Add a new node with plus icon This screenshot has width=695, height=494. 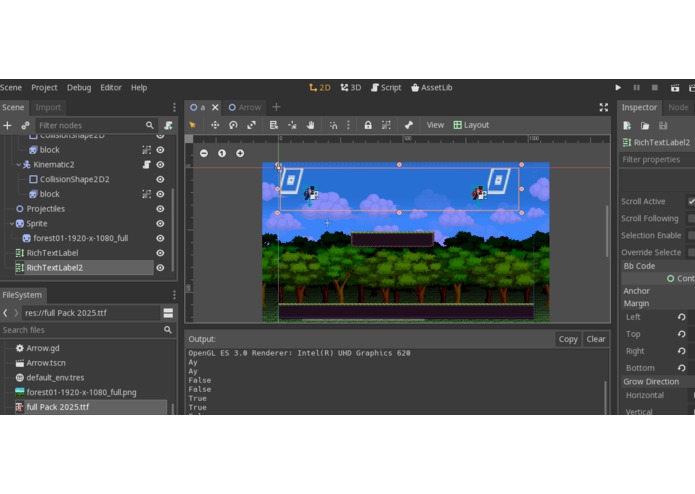(x=8, y=126)
